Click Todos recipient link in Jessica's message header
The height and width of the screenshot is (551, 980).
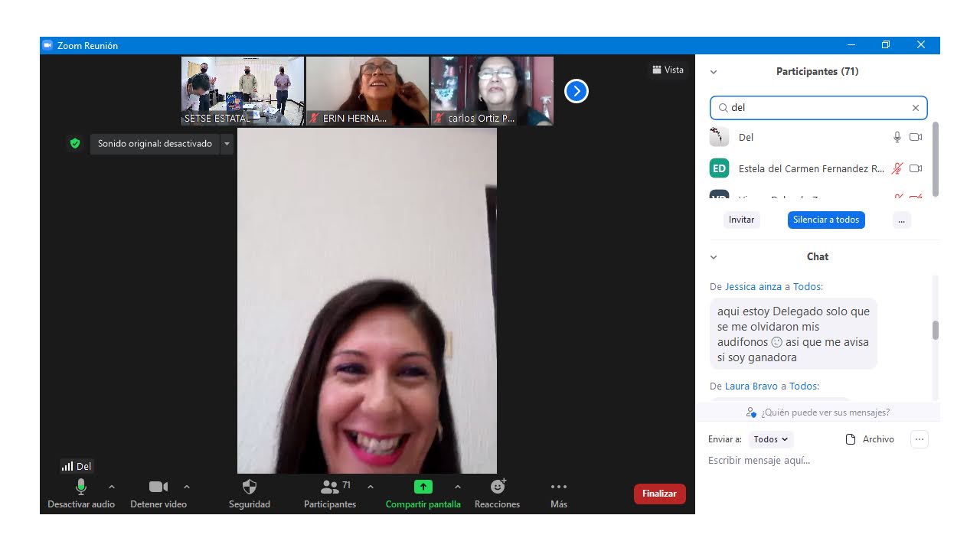807,287
